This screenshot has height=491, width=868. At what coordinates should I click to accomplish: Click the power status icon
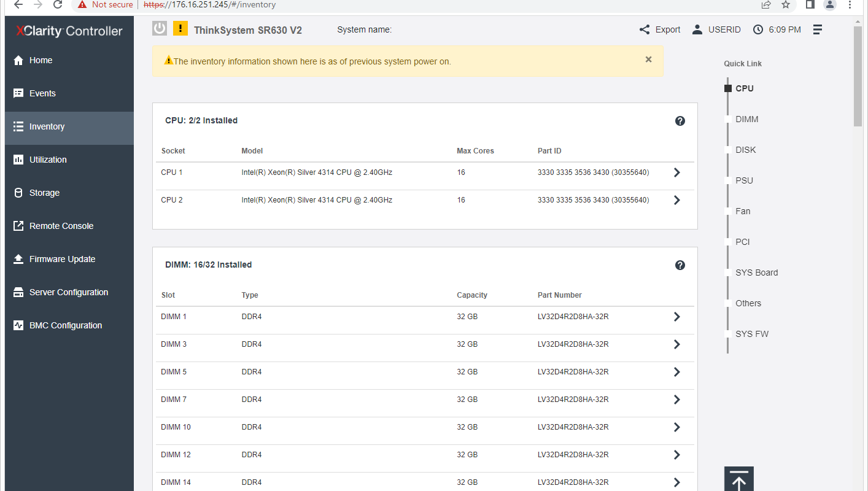coord(160,28)
